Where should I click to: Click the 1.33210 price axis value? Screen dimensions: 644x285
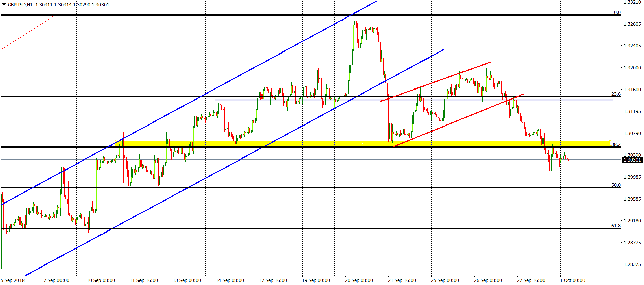pos(632,2)
